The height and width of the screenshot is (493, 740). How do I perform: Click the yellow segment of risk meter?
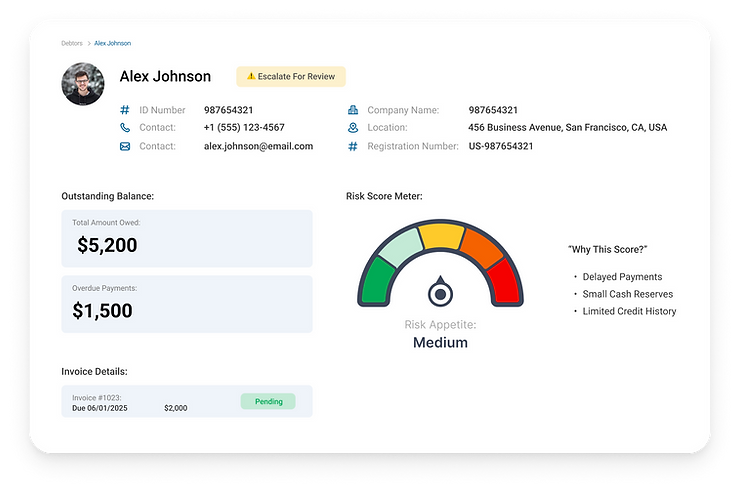(441, 236)
